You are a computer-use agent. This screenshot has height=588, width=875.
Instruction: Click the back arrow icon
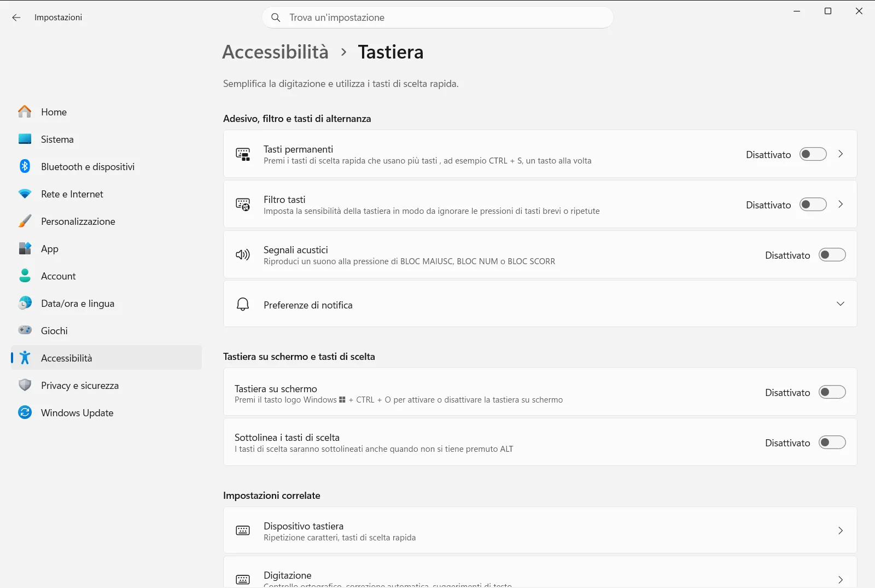[16, 18]
